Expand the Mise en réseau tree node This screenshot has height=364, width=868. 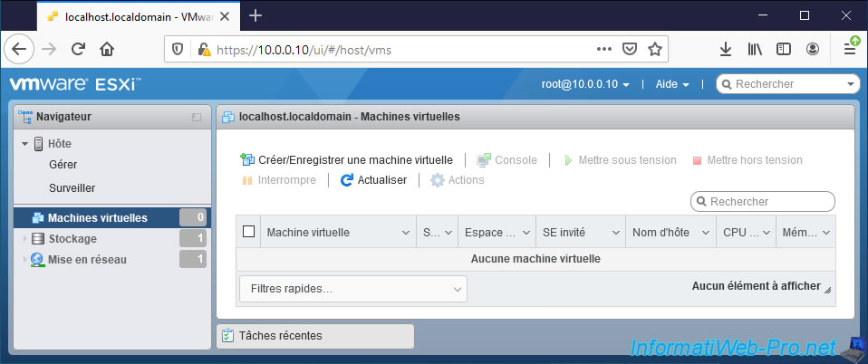(x=24, y=260)
